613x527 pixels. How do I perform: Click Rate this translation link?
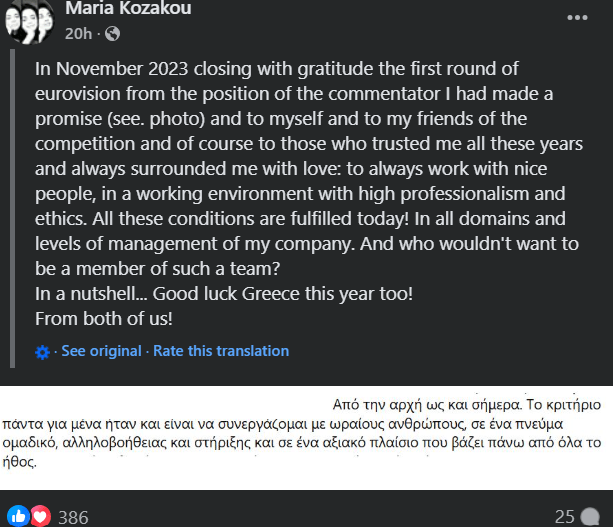pos(221,351)
